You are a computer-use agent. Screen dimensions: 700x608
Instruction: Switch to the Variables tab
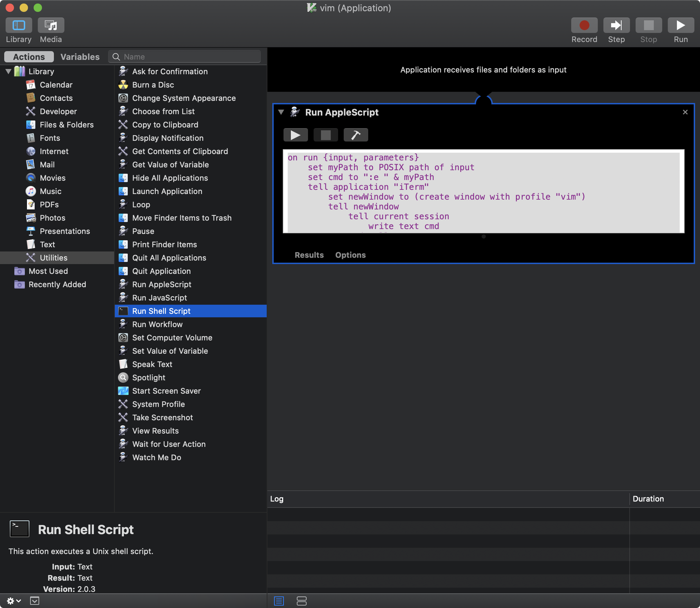pyautogui.click(x=80, y=57)
